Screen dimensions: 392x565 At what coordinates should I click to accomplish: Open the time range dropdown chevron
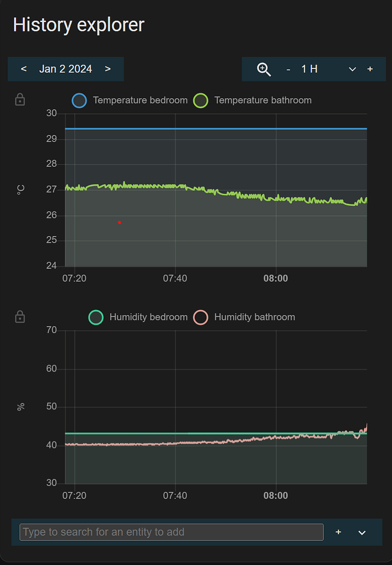coord(352,69)
